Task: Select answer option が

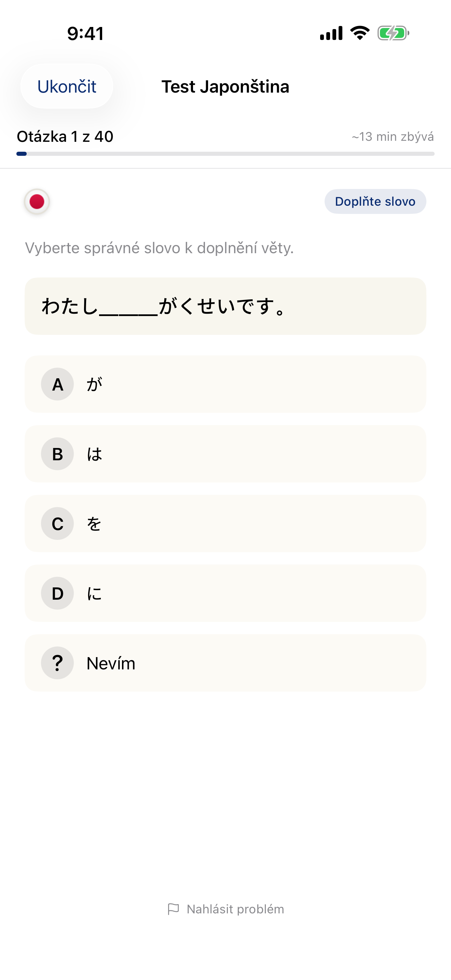Action: tap(225, 384)
